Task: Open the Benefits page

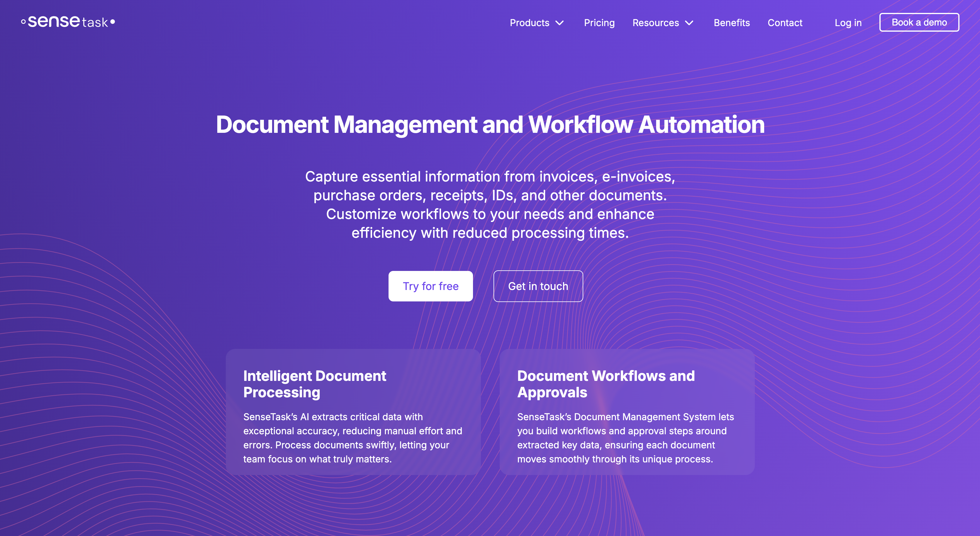Action: tap(732, 23)
